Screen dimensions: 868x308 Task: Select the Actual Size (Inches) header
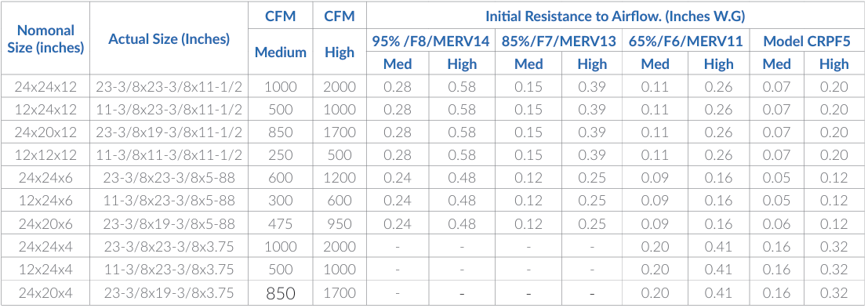(169, 38)
